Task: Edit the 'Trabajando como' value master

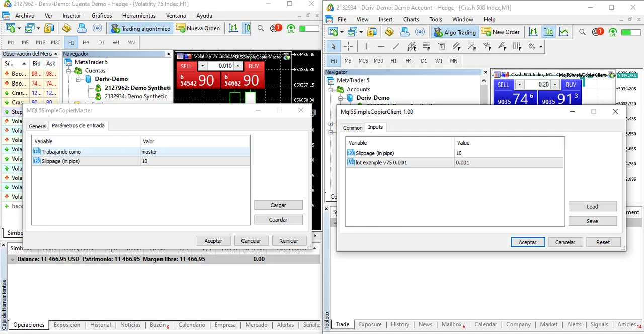Action: click(195, 152)
